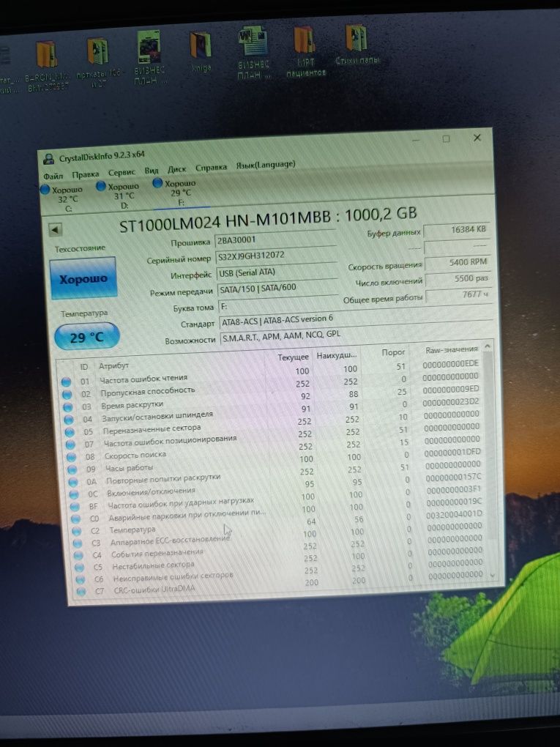The height and width of the screenshot is (747, 560).
Task: Select the C: drive status tab
Action: point(62,198)
